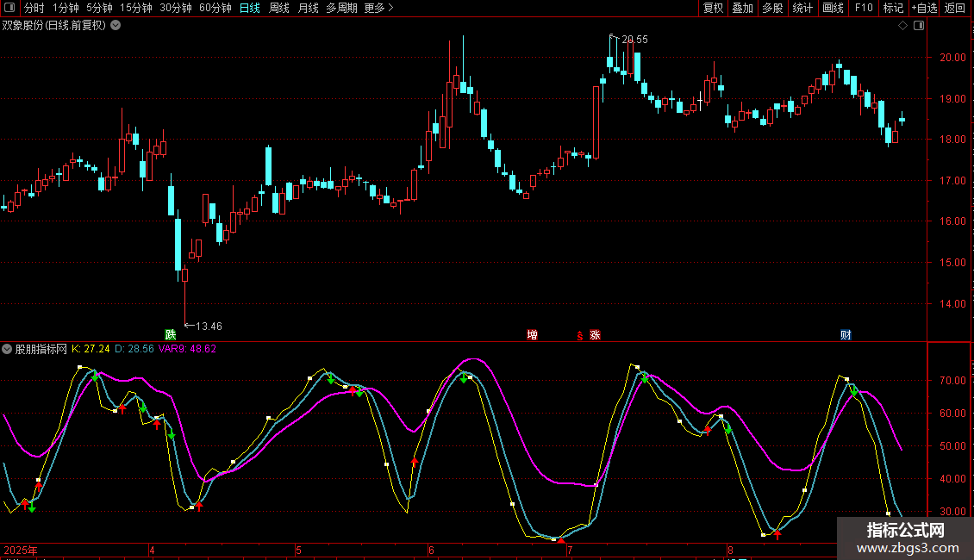Click the 20.55 high price label
This screenshot has height=560, width=974.
click(x=634, y=40)
